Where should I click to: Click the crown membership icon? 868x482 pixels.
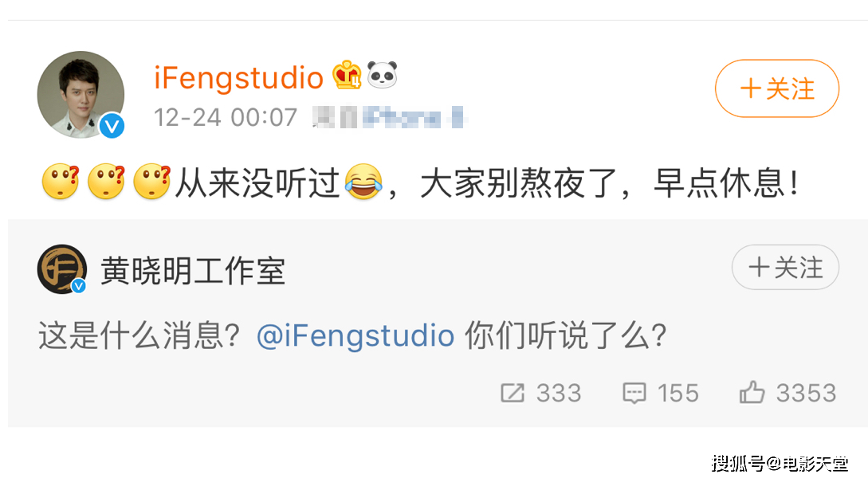coord(348,76)
